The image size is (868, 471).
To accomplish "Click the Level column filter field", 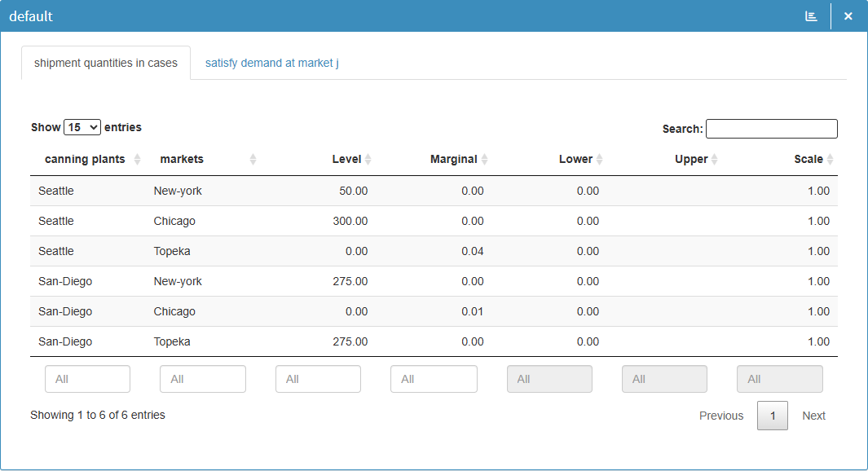I will [318, 379].
